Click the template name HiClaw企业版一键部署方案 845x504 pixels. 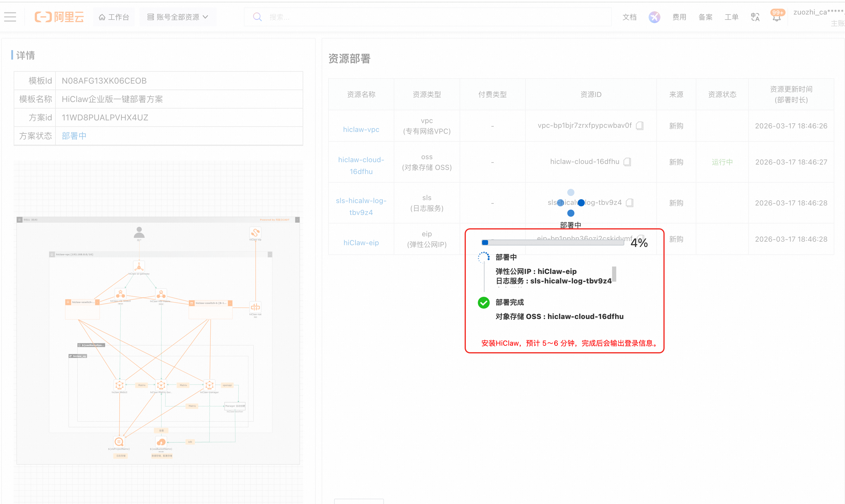tap(112, 99)
